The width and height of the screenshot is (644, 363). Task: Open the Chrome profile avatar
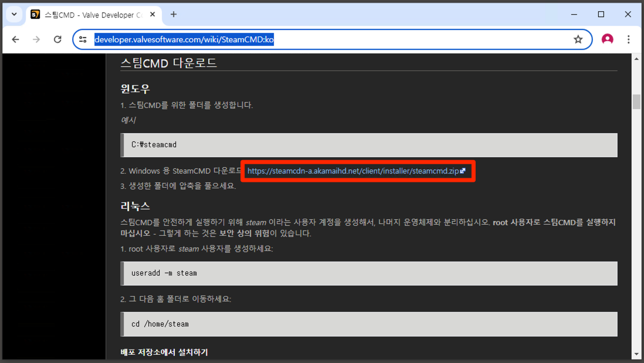607,39
